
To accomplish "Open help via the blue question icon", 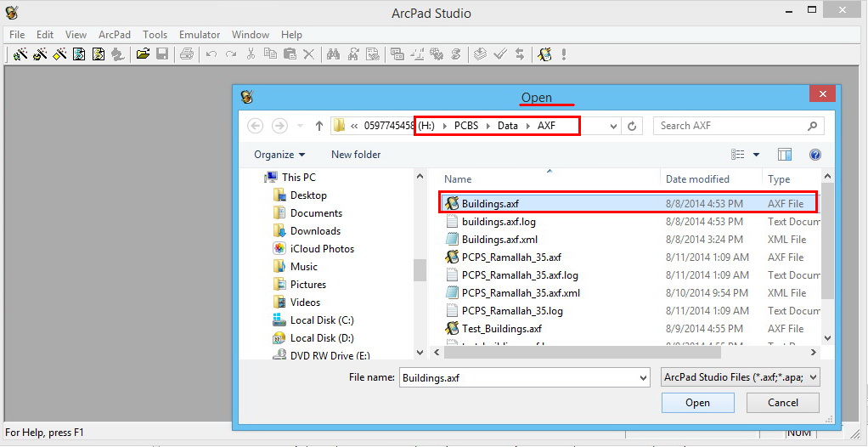I will pos(814,155).
